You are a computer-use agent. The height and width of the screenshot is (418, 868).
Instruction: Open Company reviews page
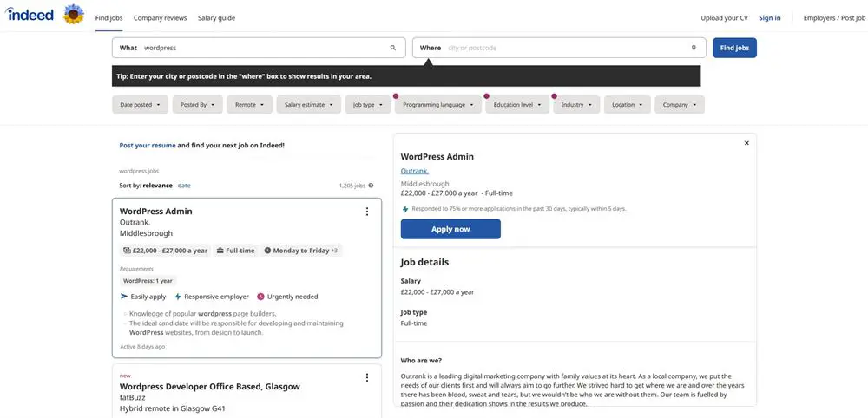click(160, 17)
